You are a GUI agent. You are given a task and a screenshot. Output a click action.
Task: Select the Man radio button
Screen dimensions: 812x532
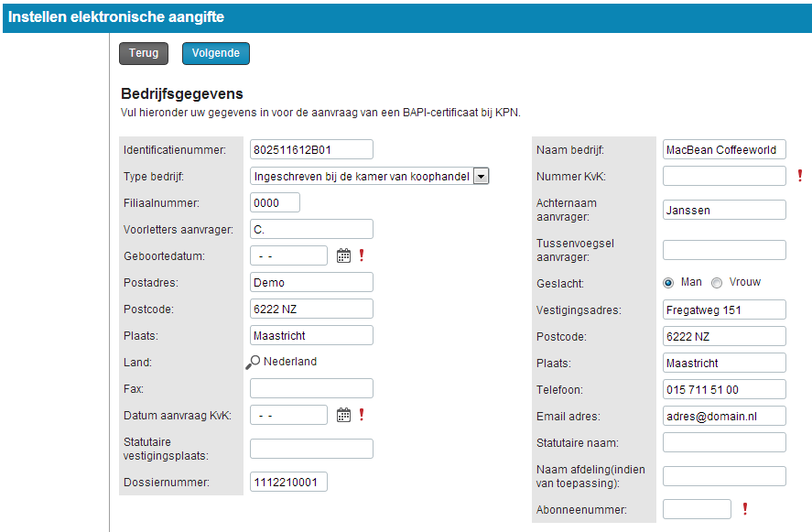pos(668,283)
